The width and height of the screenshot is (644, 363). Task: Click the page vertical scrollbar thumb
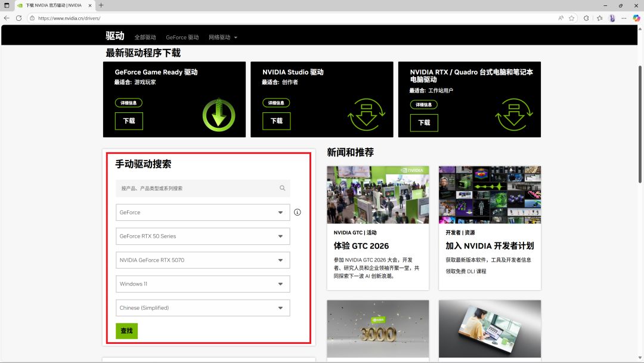[x=640, y=124]
